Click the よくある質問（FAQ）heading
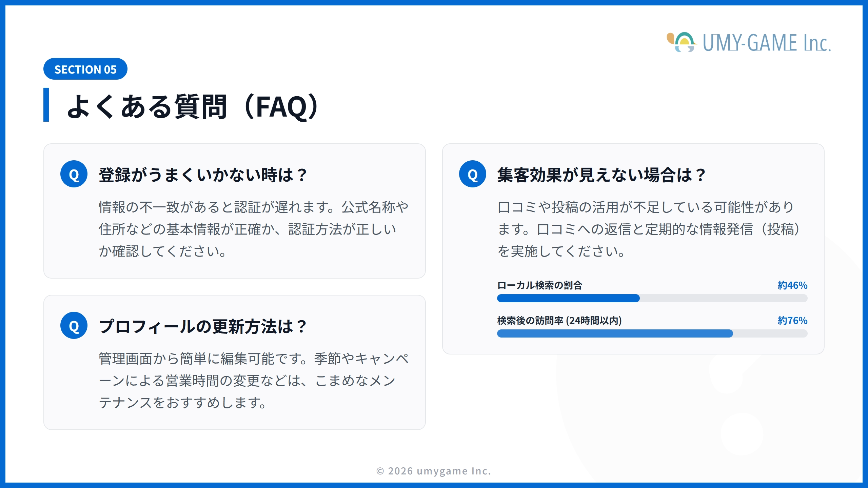 193,106
